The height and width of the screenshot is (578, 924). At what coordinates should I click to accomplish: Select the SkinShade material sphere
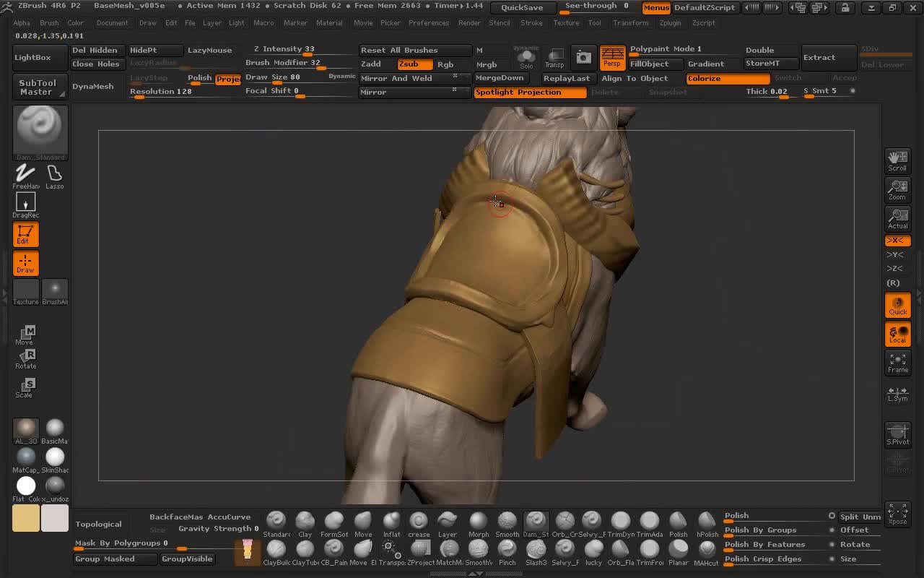pyautogui.click(x=55, y=460)
